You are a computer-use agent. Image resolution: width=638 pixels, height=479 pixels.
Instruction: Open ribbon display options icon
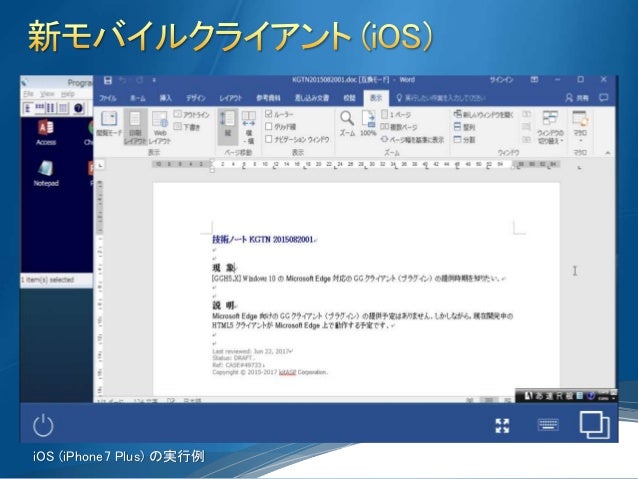point(534,80)
